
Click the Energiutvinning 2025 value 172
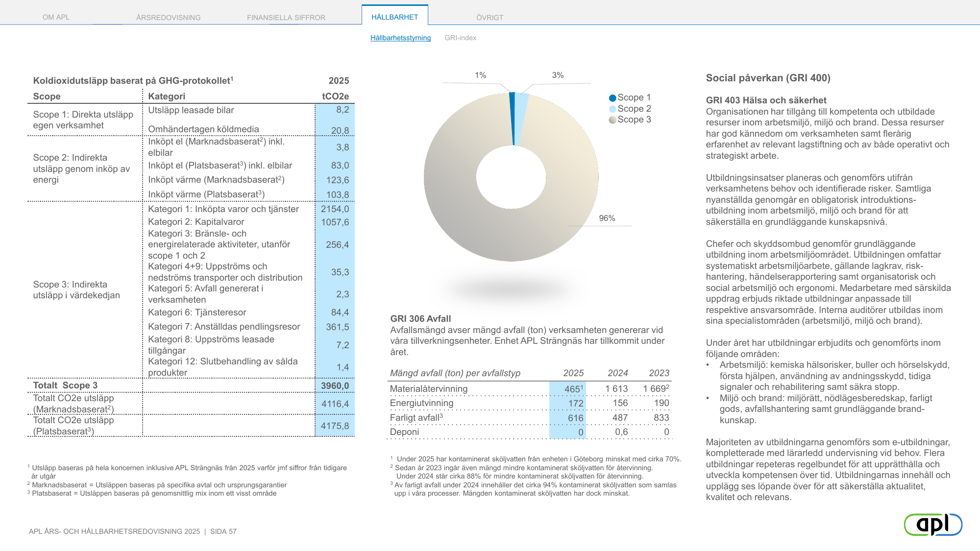576,404
